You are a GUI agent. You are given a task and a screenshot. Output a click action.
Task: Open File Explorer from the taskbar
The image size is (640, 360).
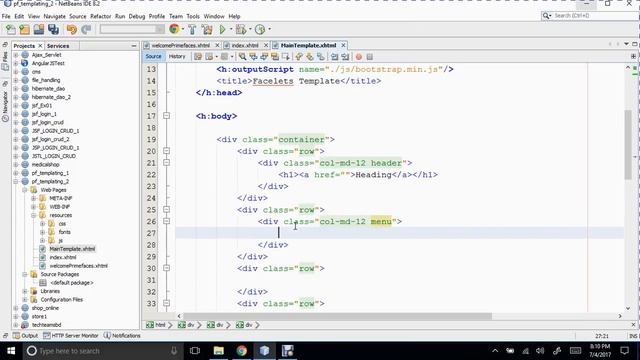click(219, 351)
